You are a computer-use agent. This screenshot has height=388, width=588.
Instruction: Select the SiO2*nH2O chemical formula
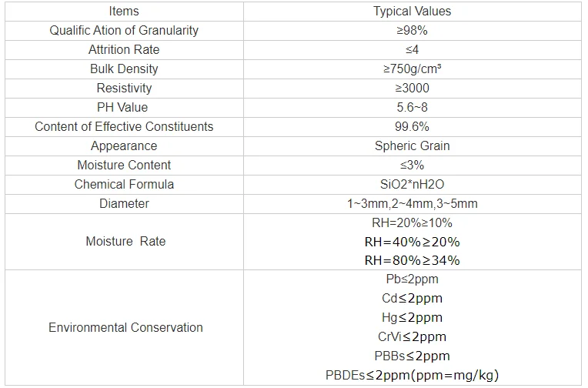pyautogui.click(x=412, y=185)
